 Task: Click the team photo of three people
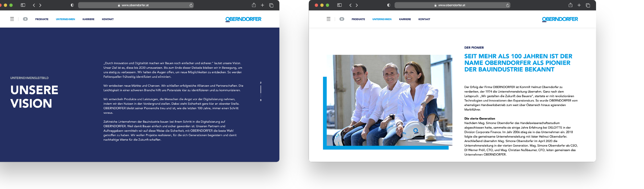pos(389,100)
